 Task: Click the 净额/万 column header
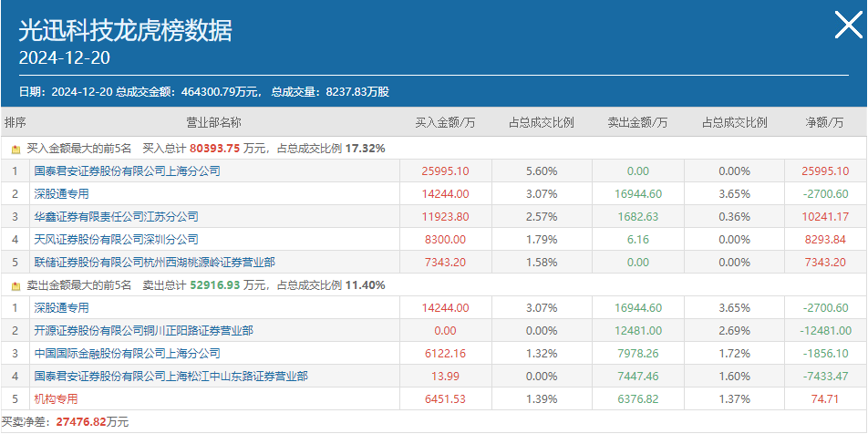point(825,123)
